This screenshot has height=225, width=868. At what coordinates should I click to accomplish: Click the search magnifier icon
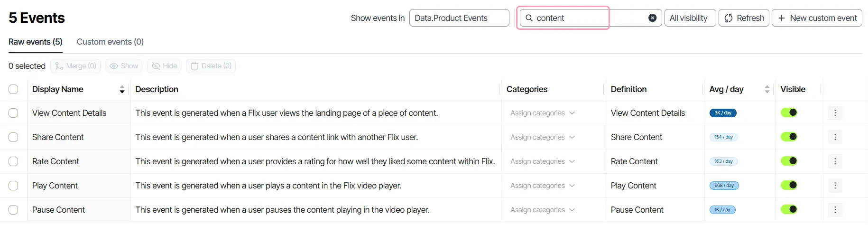coord(529,18)
